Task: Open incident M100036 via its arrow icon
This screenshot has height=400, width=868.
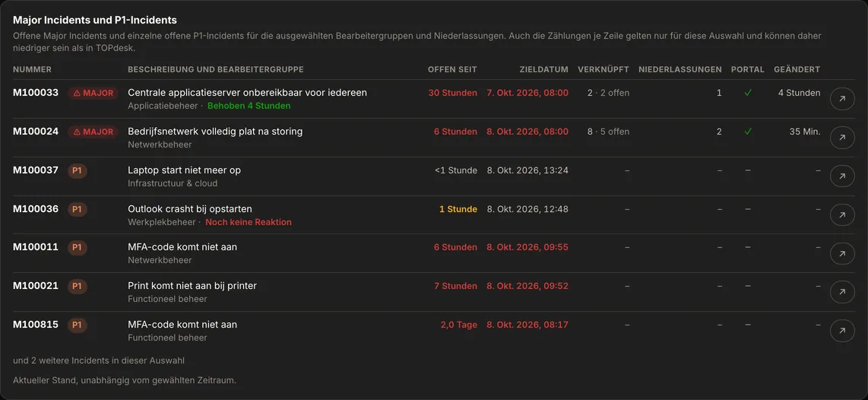Action: (842, 215)
